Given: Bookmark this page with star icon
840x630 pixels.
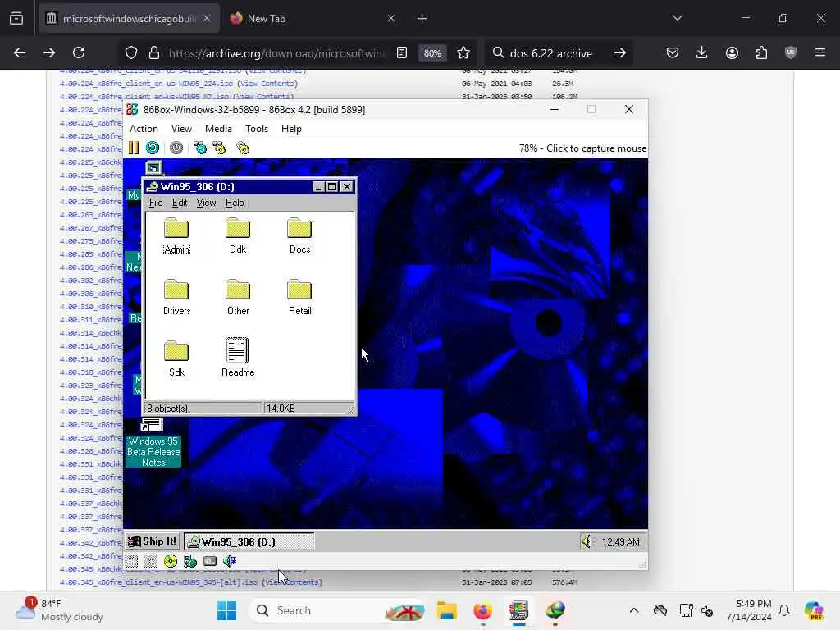Looking at the screenshot, I should [463, 53].
